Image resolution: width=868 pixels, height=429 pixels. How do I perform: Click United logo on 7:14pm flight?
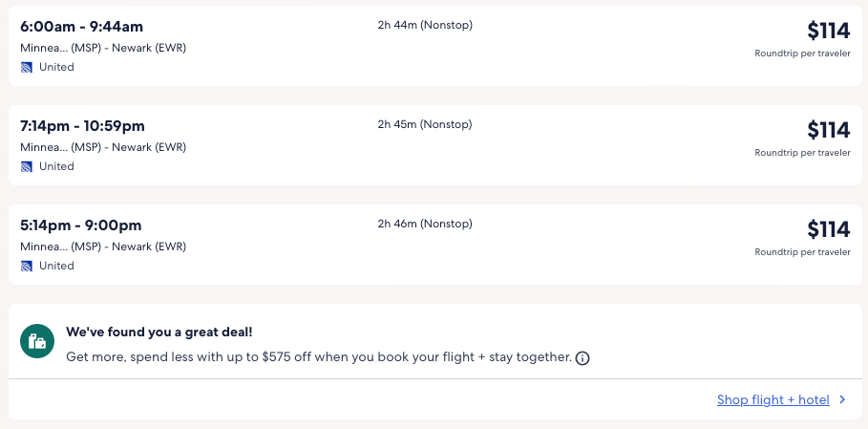click(27, 166)
